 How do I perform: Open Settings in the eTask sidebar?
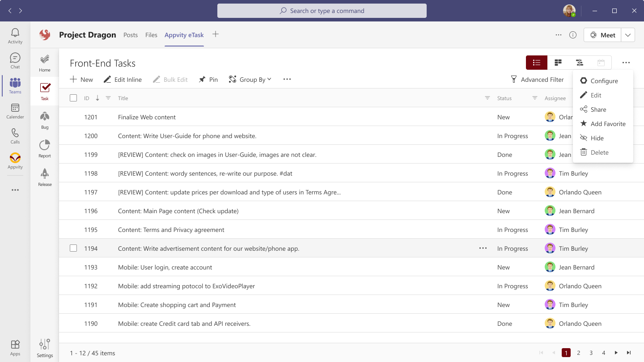(x=45, y=348)
